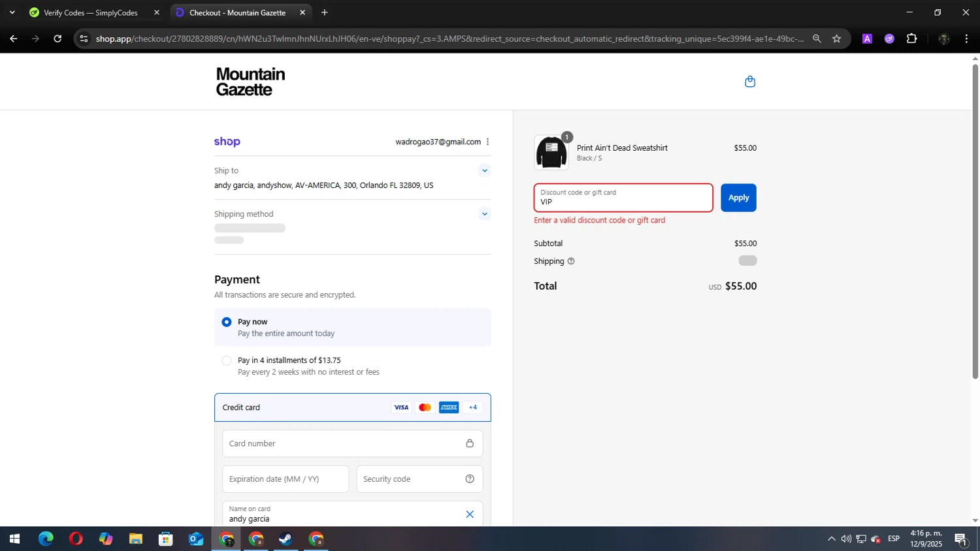This screenshot has width=980, height=551.
Task: Click the Discount code or gift card field
Action: (623, 198)
